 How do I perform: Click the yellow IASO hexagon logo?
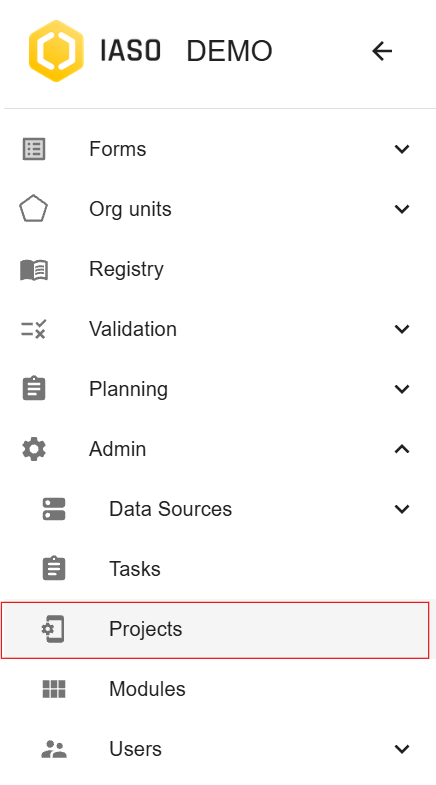56,51
